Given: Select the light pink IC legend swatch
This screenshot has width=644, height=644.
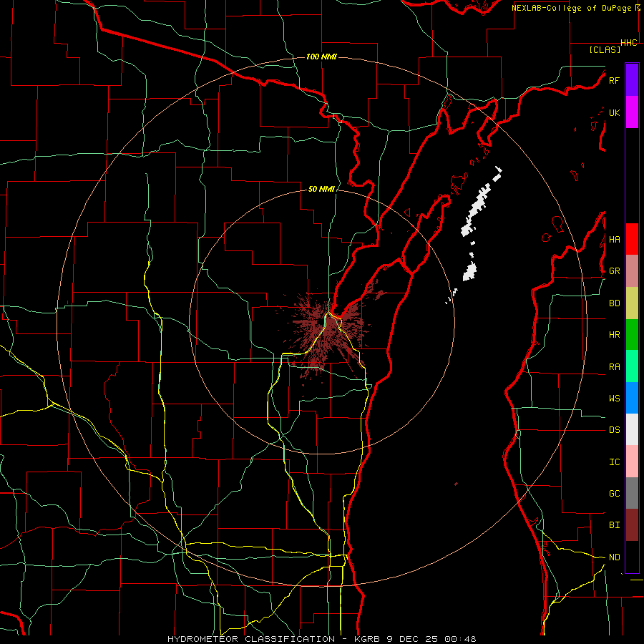Looking at the screenshot, I should pos(632,462).
